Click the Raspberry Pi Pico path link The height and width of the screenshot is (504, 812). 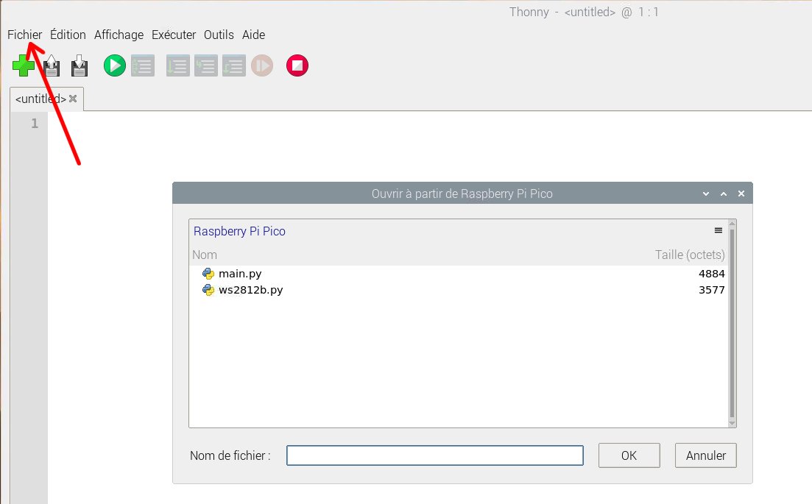[239, 231]
